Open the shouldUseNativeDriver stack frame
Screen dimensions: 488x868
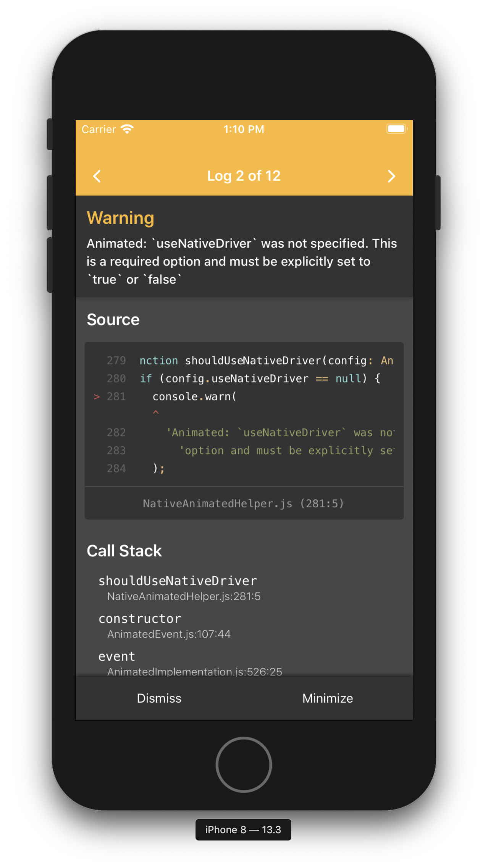pyautogui.click(x=178, y=581)
